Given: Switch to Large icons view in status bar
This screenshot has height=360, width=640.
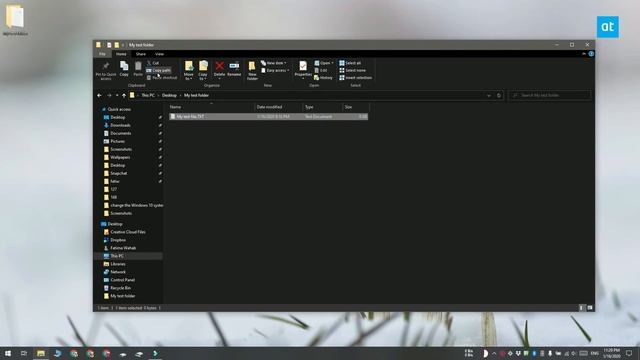Looking at the screenshot, I should (590, 308).
